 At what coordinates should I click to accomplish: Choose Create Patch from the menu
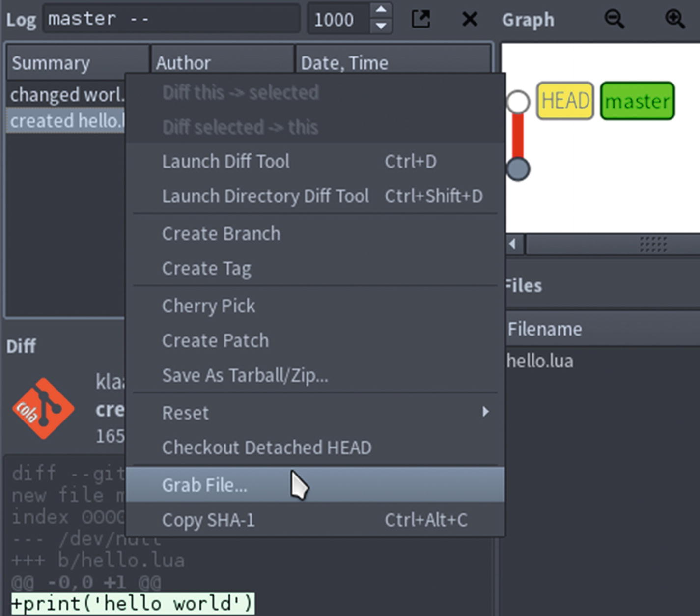pyautogui.click(x=315, y=340)
